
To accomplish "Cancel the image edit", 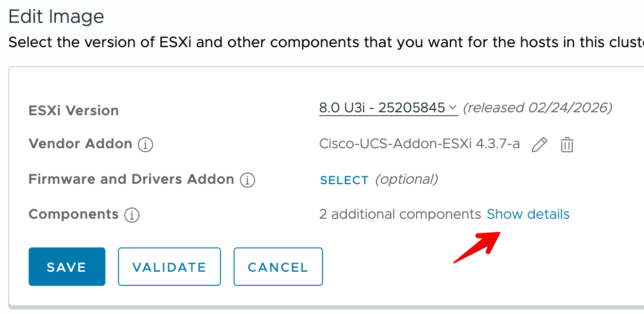I will pyautogui.click(x=278, y=267).
